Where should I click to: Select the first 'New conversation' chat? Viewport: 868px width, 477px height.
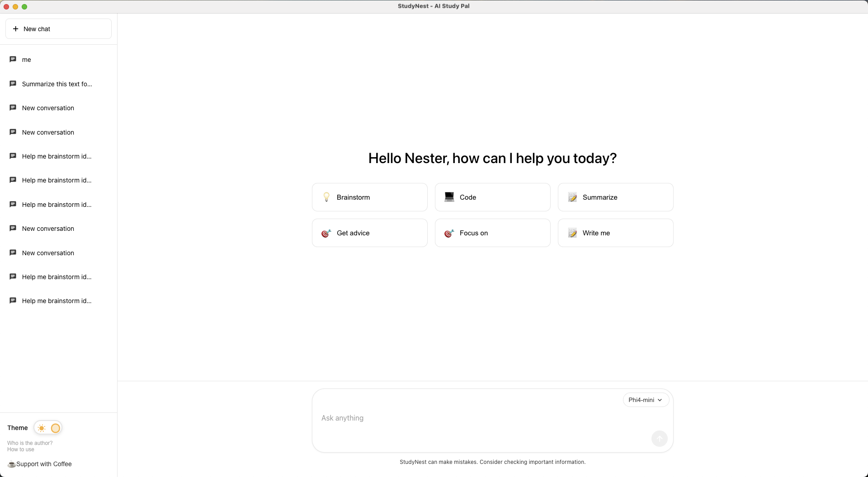48,108
